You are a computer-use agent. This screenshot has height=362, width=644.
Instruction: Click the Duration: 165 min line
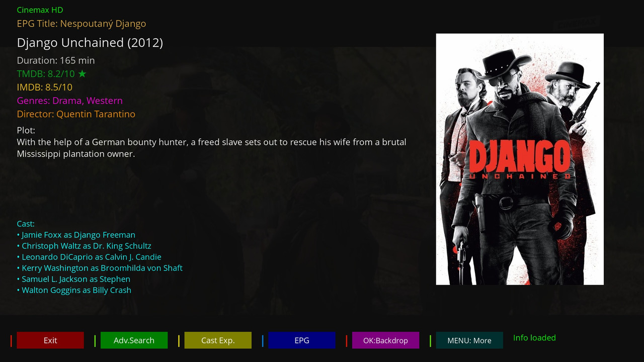[x=56, y=60]
